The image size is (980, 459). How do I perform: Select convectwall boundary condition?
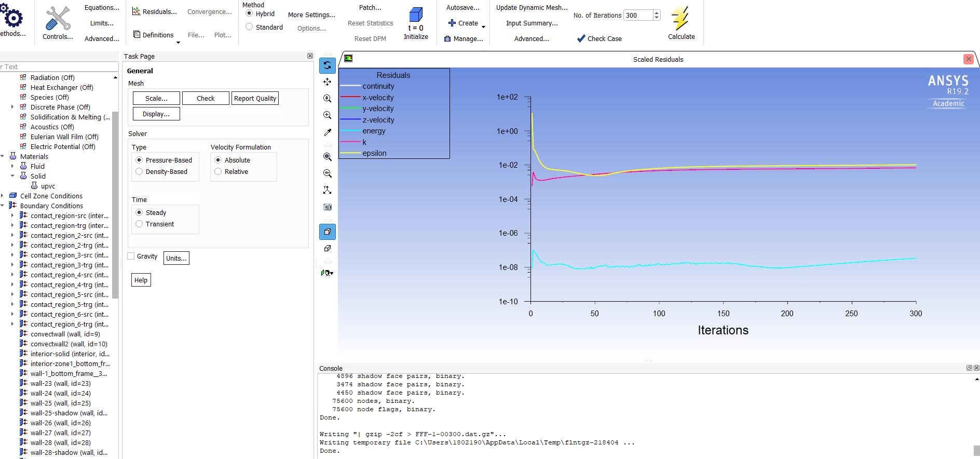point(65,334)
